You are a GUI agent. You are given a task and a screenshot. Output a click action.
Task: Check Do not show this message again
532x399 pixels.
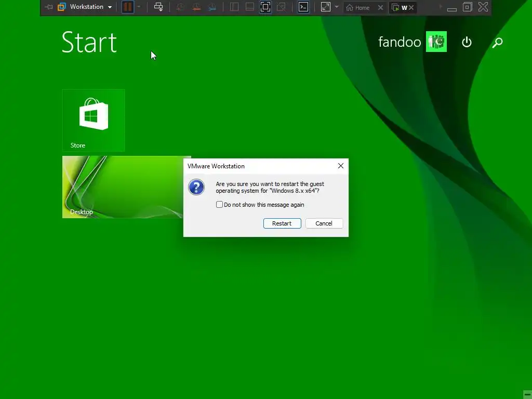point(220,205)
